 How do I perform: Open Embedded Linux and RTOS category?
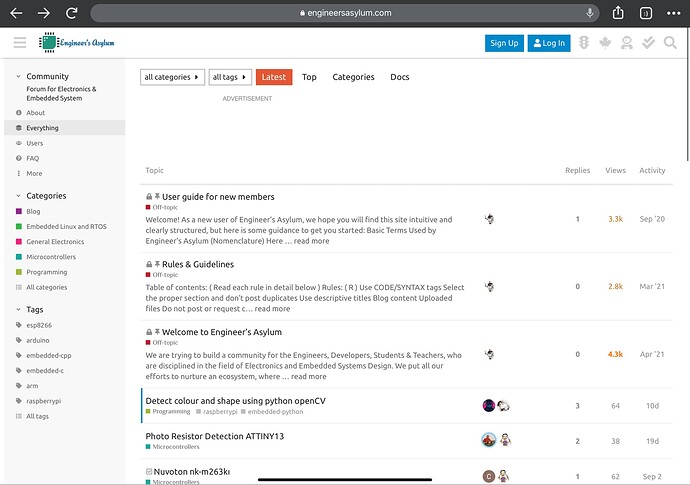(65, 227)
